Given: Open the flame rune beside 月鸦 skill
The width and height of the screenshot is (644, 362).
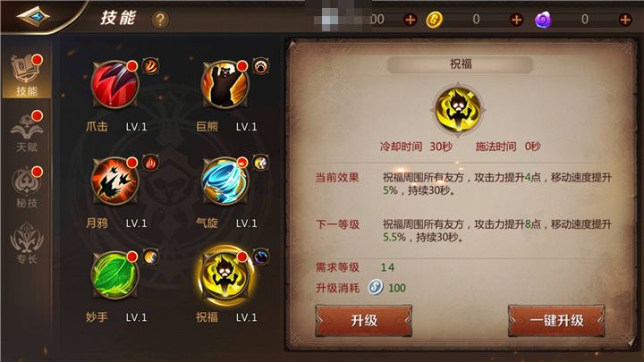Looking at the screenshot, I should click(x=151, y=163).
